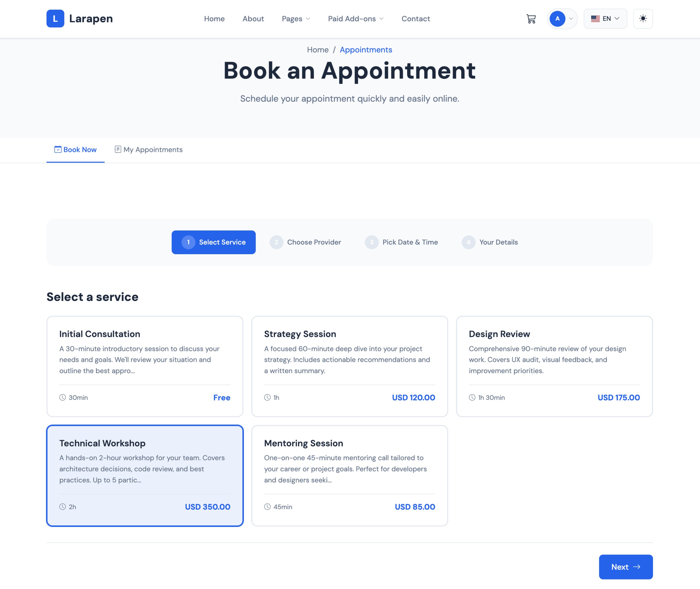700x589 pixels.
Task: Click step 2 circle for Choose Provider
Action: click(x=276, y=242)
